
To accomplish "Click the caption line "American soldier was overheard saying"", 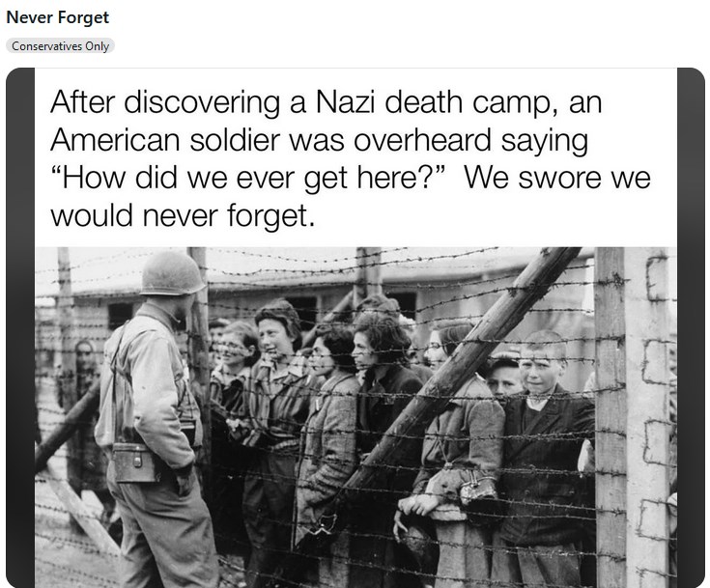I will click(319, 140).
